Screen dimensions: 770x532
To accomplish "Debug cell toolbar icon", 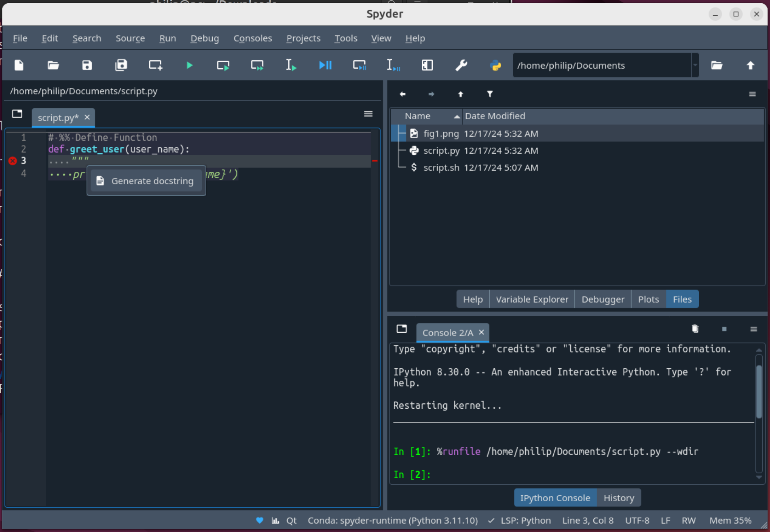I will (x=360, y=65).
